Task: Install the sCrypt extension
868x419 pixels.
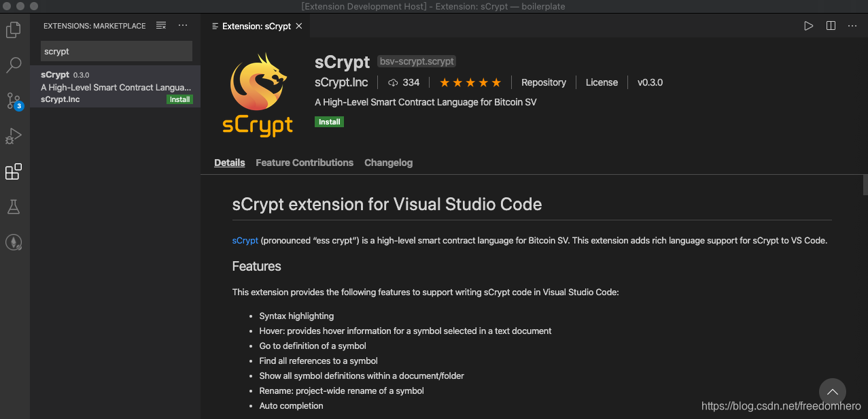Action: pos(328,122)
